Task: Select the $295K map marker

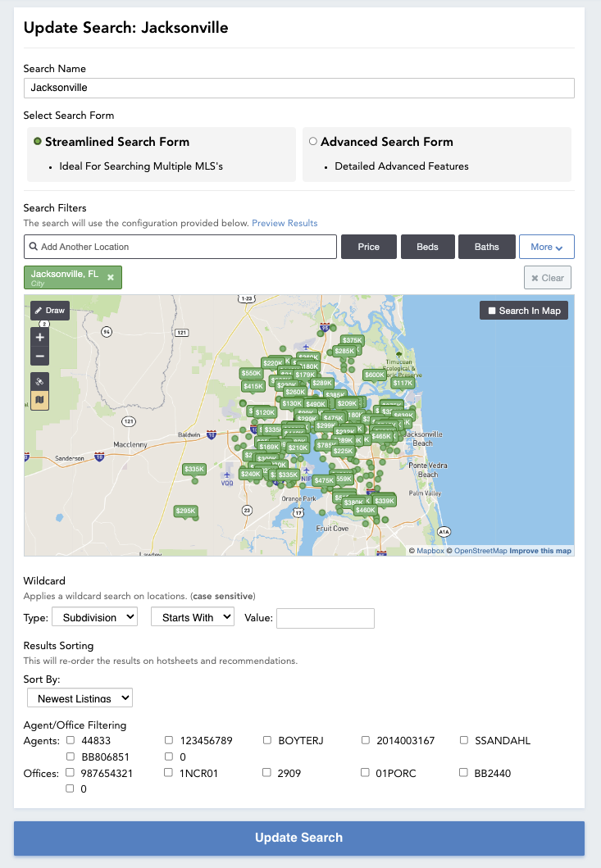Action: [x=185, y=511]
